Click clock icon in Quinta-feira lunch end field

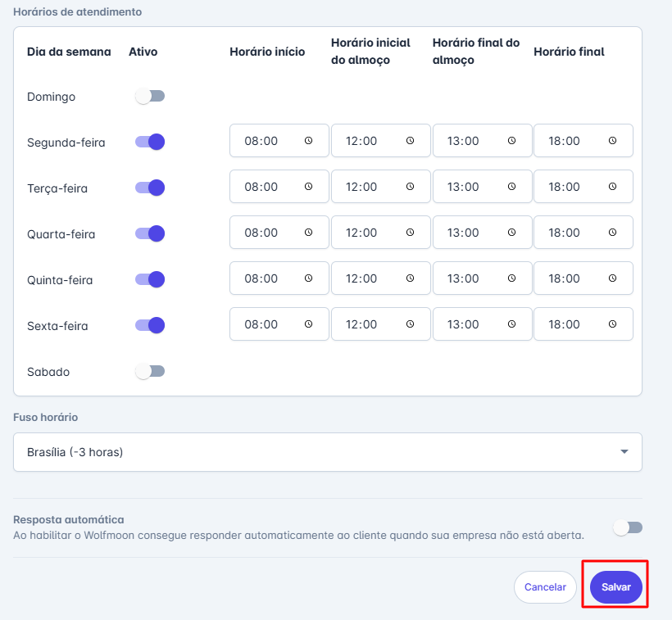(511, 278)
